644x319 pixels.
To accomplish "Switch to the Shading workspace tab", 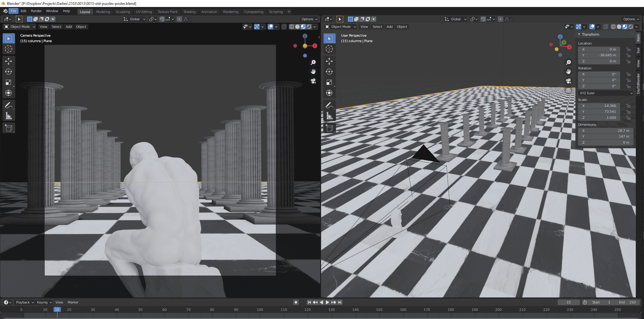I will click(x=189, y=12).
